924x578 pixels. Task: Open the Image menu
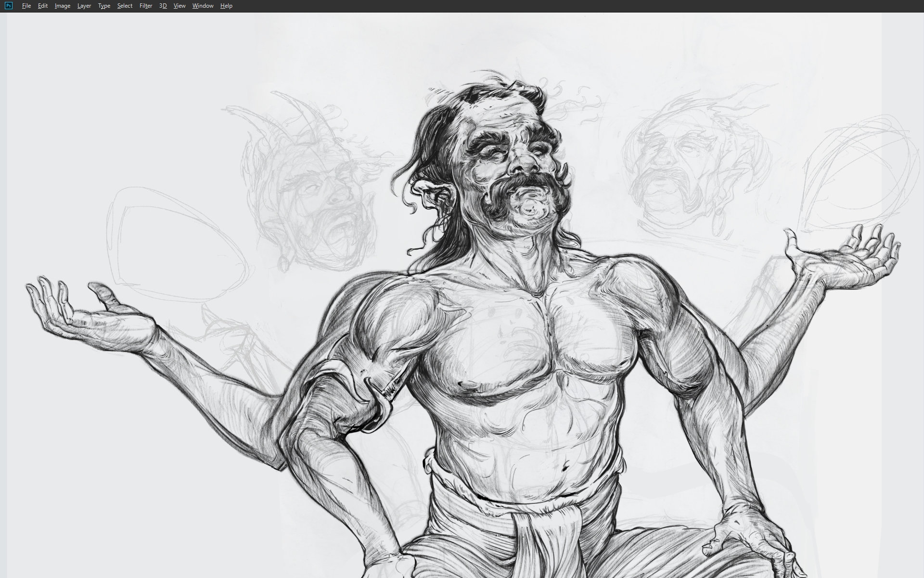click(63, 6)
